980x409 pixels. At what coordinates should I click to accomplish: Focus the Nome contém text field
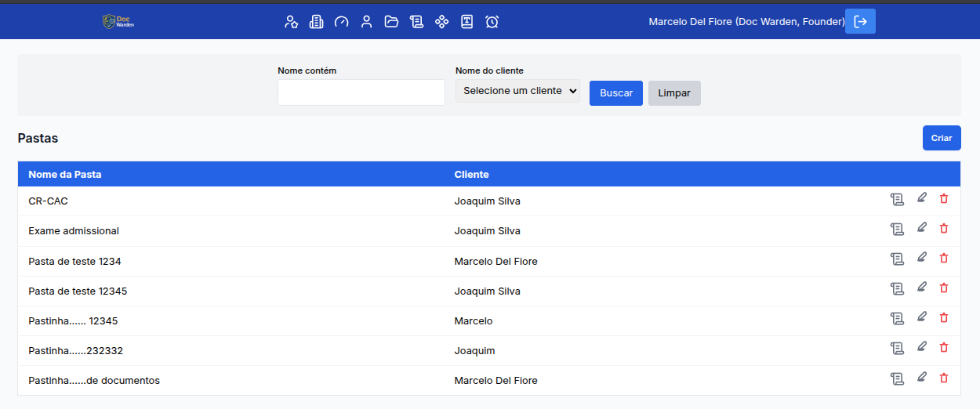(x=361, y=92)
